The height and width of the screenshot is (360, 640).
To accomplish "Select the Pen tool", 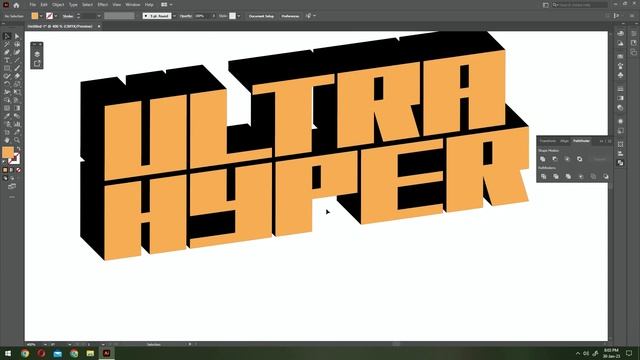I will (x=7, y=52).
